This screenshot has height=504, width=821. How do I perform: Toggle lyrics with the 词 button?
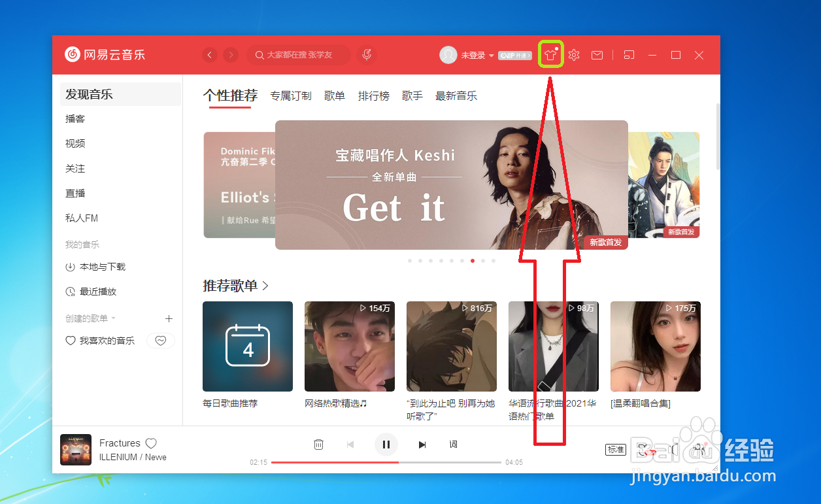[x=453, y=445]
